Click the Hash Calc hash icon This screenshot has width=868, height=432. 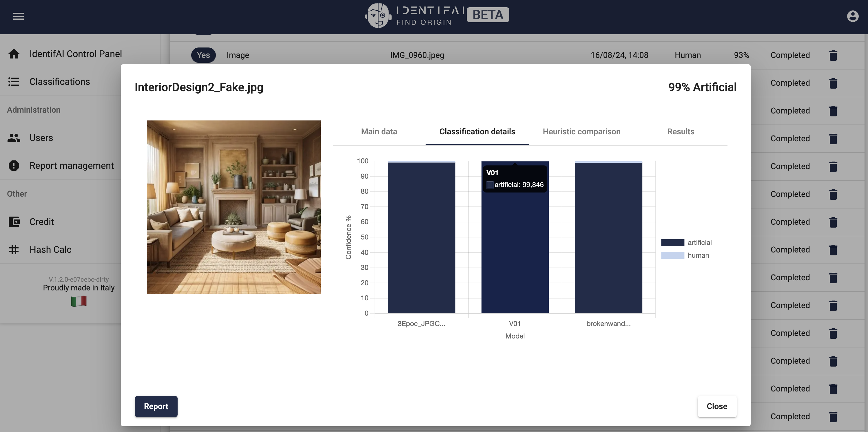click(14, 250)
